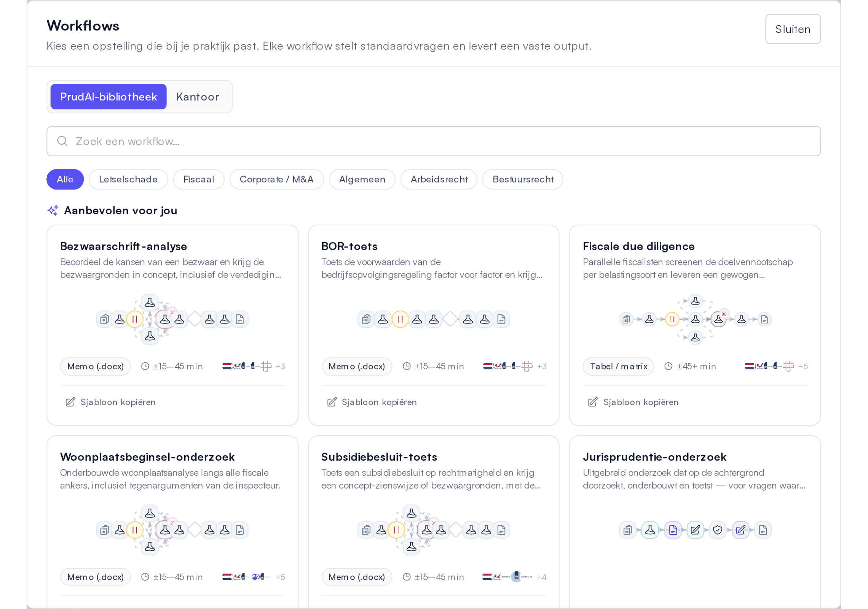
Task: Click the shield node in Jurisprudentie-onderzoek diagram
Action: pyautogui.click(x=718, y=529)
